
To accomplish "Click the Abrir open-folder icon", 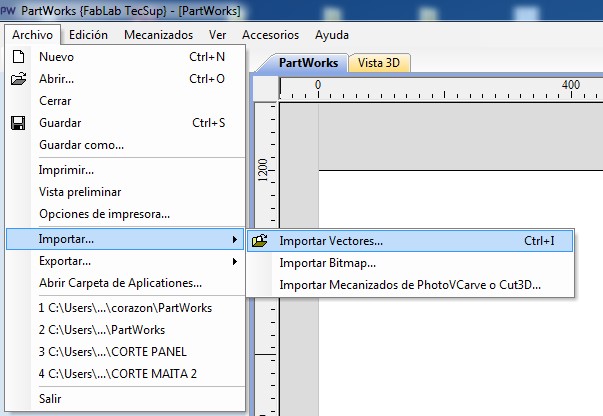I will click(x=18, y=79).
